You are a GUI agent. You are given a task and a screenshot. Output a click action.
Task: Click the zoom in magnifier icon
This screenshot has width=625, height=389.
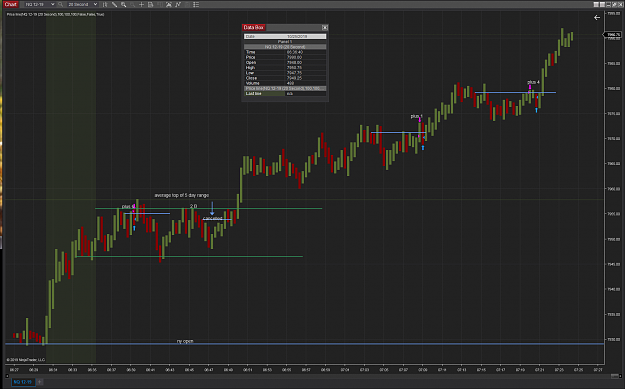(x=124, y=4)
